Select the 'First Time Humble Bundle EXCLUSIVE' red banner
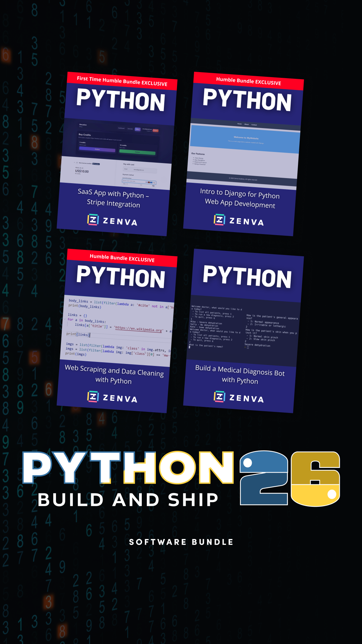Viewport: 362px width, 644px height. tap(122, 81)
